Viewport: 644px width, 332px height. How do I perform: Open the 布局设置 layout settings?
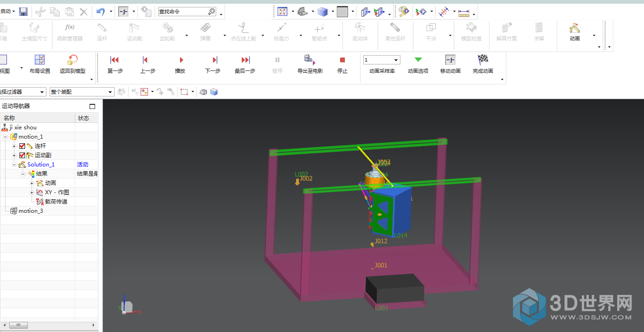39,64
